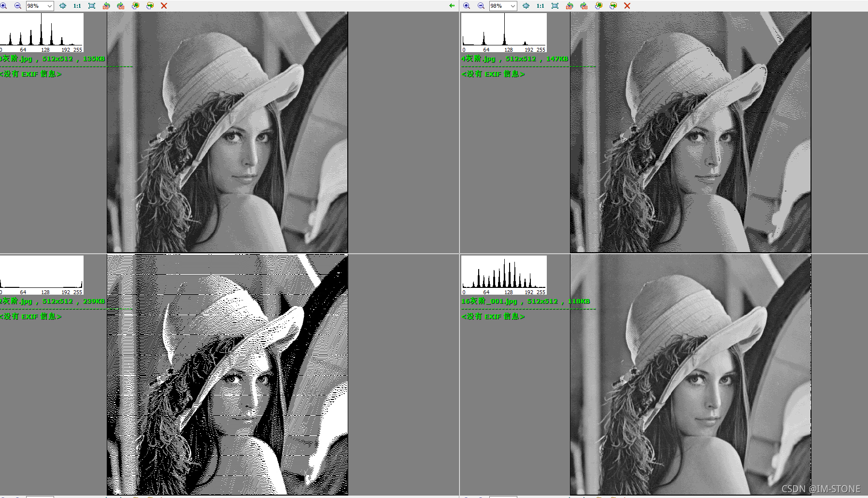868x498 pixels.
Task: Click the histogram of the 135KB image
Action: coord(42,32)
